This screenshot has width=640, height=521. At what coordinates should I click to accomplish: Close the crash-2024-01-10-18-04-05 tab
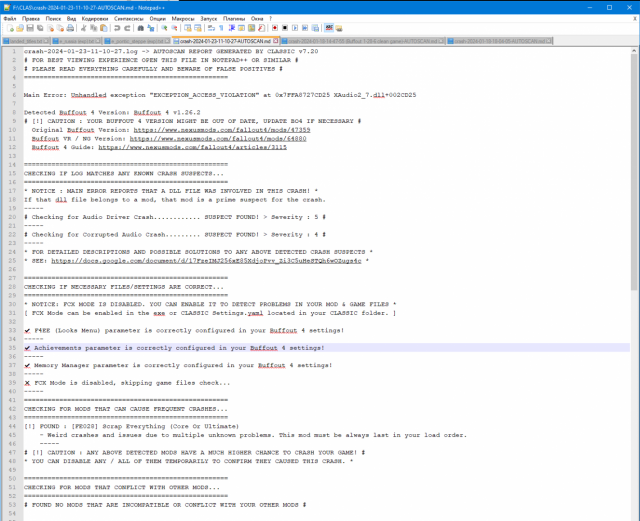pos(549,41)
